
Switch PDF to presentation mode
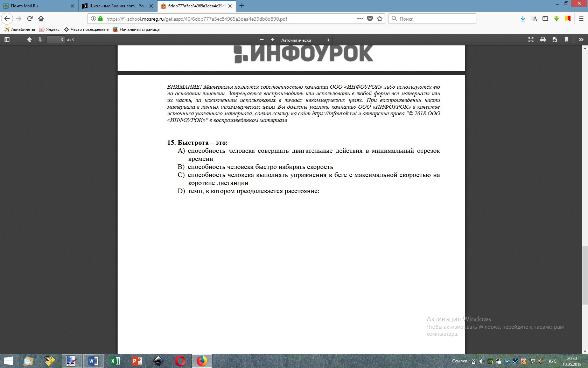point(531,40)
